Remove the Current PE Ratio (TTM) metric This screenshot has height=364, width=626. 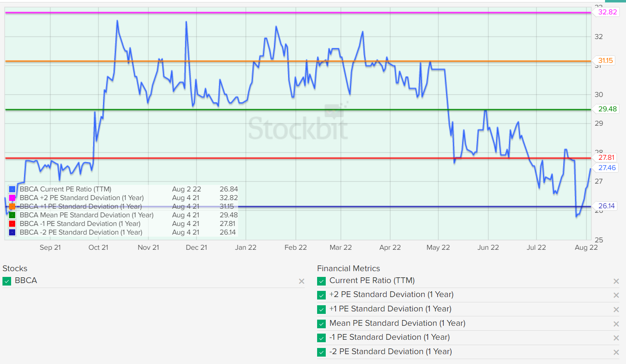click(x=616, y=281)
